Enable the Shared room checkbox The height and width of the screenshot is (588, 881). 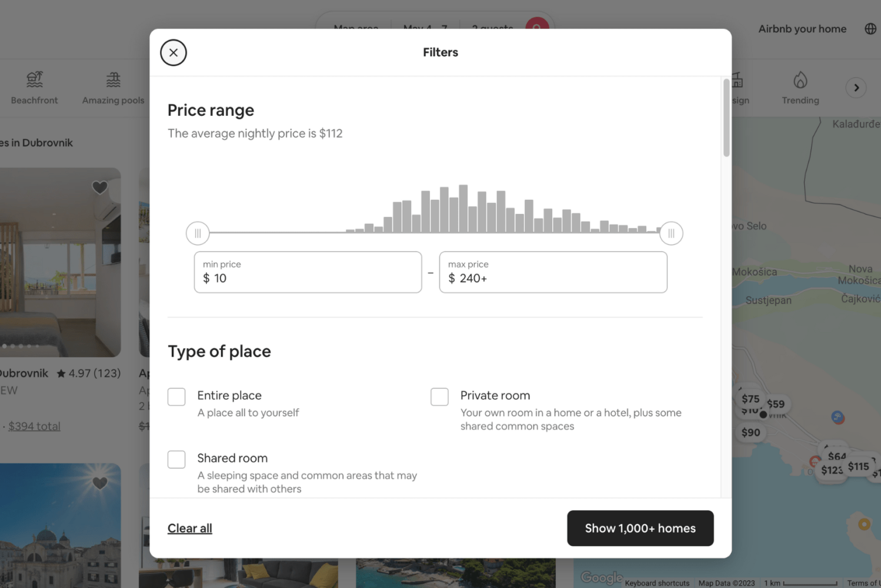176,459
